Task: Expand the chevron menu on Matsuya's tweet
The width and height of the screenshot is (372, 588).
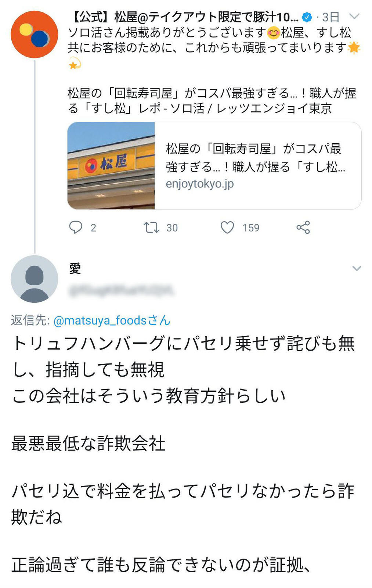Action: click(354, 16)
